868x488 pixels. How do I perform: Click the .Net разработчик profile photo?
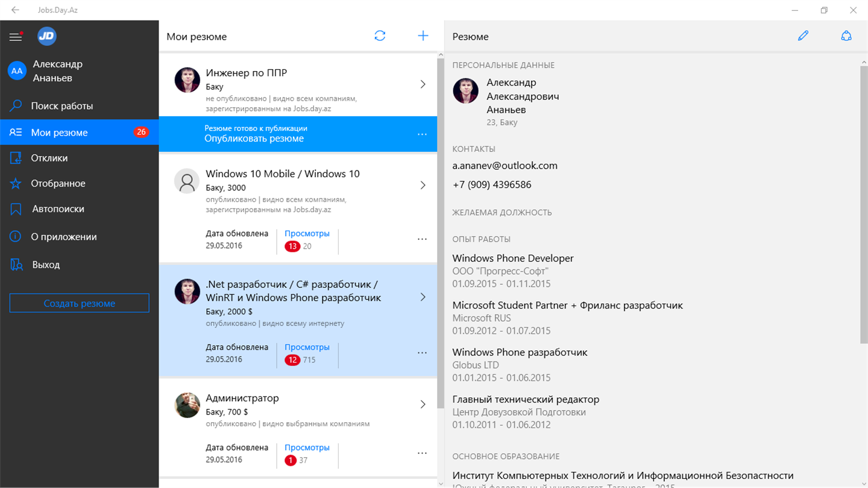(187, 292)
